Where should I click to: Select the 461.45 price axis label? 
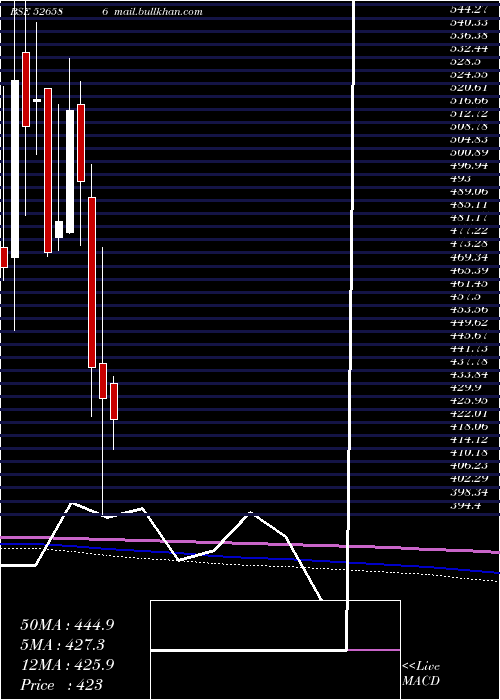(x=468, y=283)
